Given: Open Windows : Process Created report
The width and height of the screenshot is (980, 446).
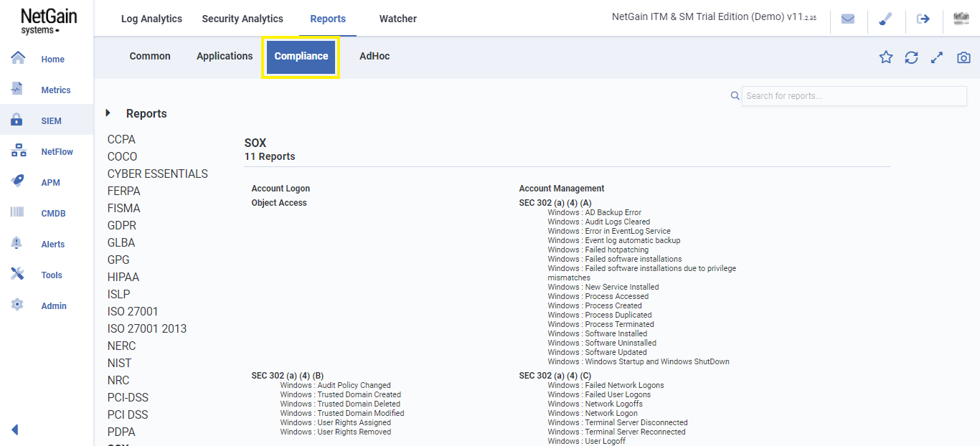Looking at the screenshot, I should point(595,305).
